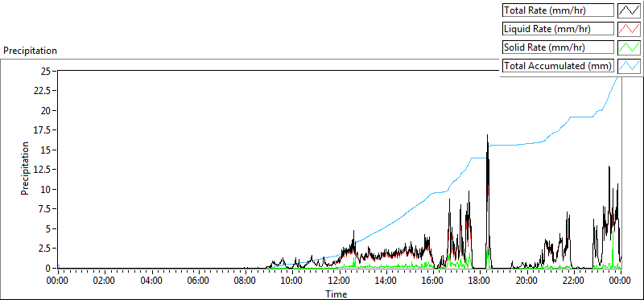
Task: Click the Solid Rate green plot sample icon
Action: point(630,47)
